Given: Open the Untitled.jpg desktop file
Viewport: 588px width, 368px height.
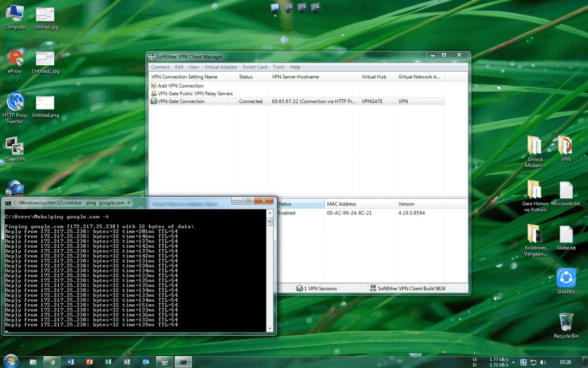Looking at the screenshot, I should tap(46, 19).
